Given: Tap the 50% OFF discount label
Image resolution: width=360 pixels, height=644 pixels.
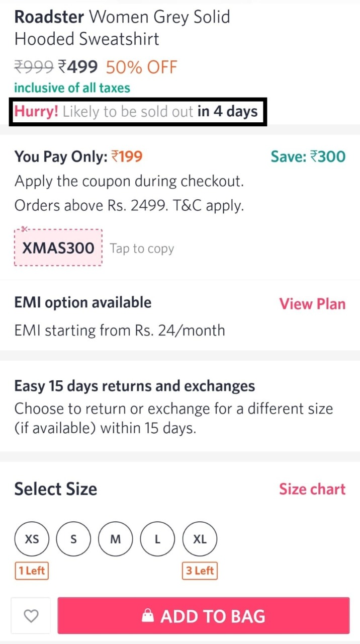Looking at the screenshot, I should point(142,67).
